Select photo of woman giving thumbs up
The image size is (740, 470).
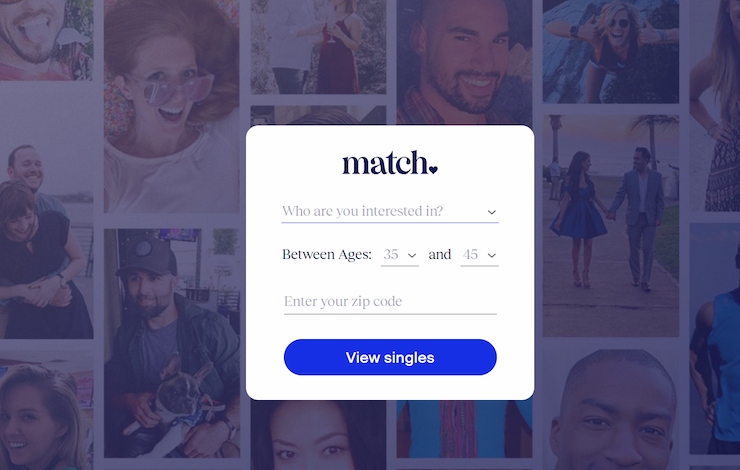[611, 51]
